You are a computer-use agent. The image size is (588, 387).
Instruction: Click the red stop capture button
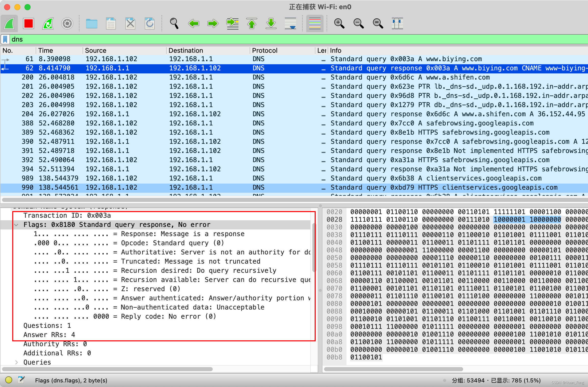[x=28, y=24]
